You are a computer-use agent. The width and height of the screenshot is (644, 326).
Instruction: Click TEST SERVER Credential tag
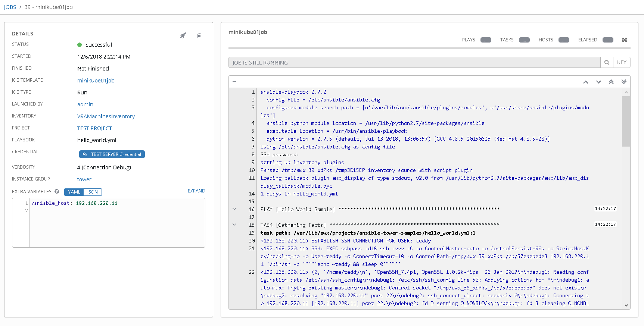(x=112, y=154)
